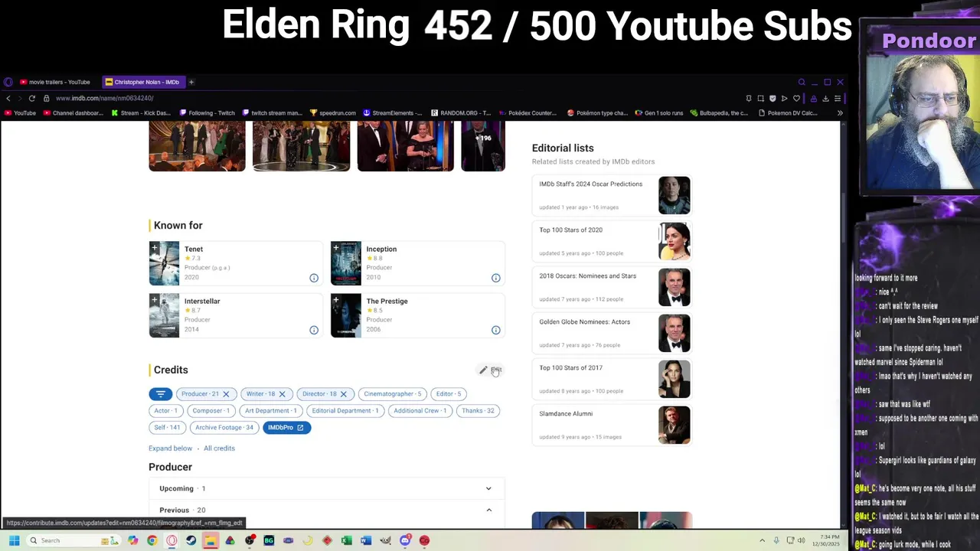Open All credits link

[x=219, y=448]
